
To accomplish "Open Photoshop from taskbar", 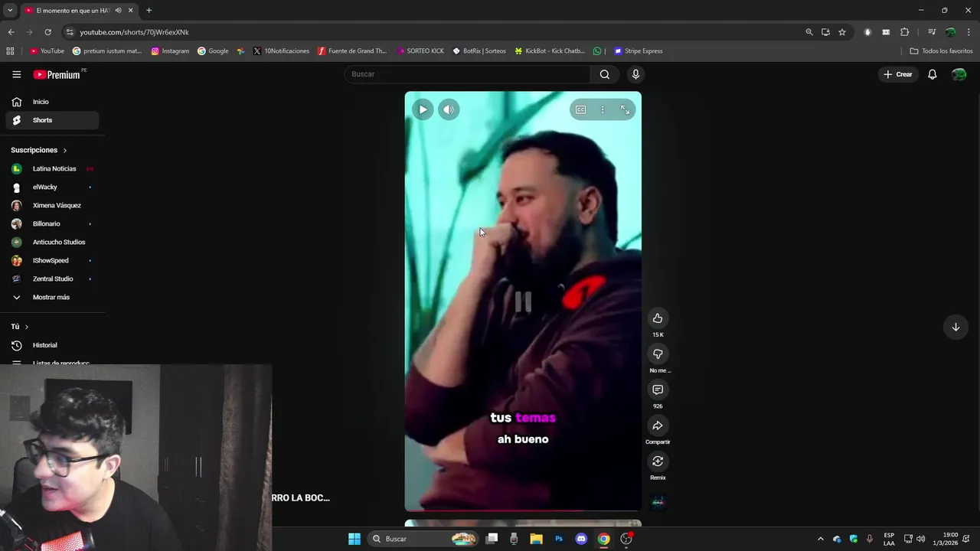I will pos(559,539).
